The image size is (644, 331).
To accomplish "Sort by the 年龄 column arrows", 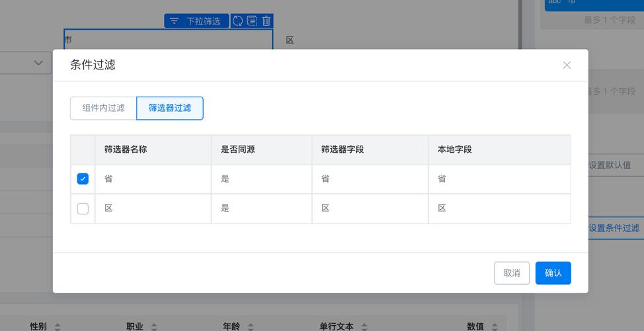I will (x=251, y=326).
